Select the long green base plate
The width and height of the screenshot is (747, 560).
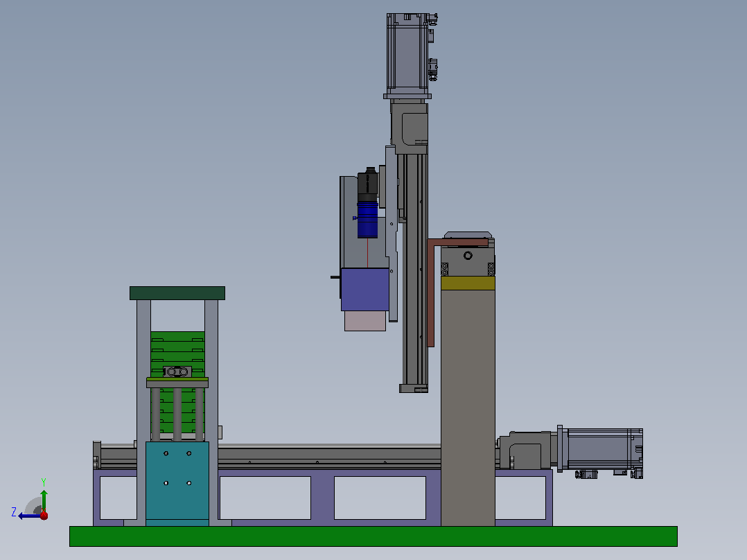[x=373, y=536]
